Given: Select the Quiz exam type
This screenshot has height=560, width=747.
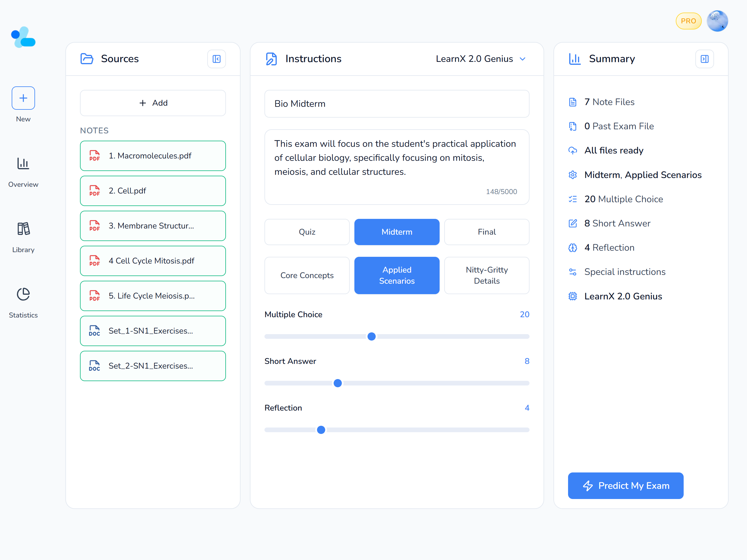Looking at the screenshot, I should click(x=307, y=232).
